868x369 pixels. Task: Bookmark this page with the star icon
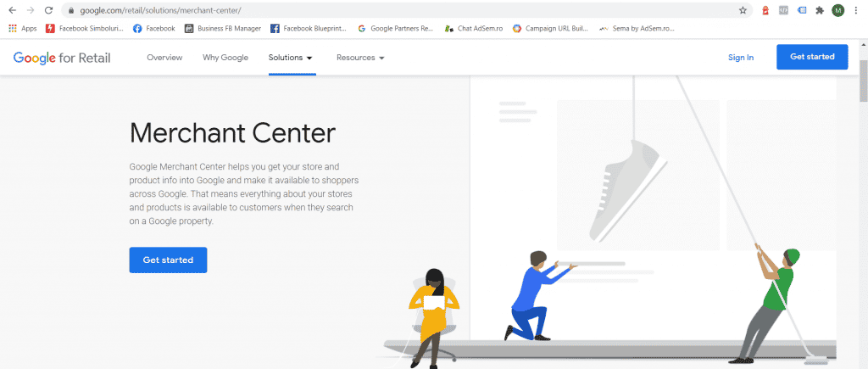pyautogui.click(x=743, y=10)
